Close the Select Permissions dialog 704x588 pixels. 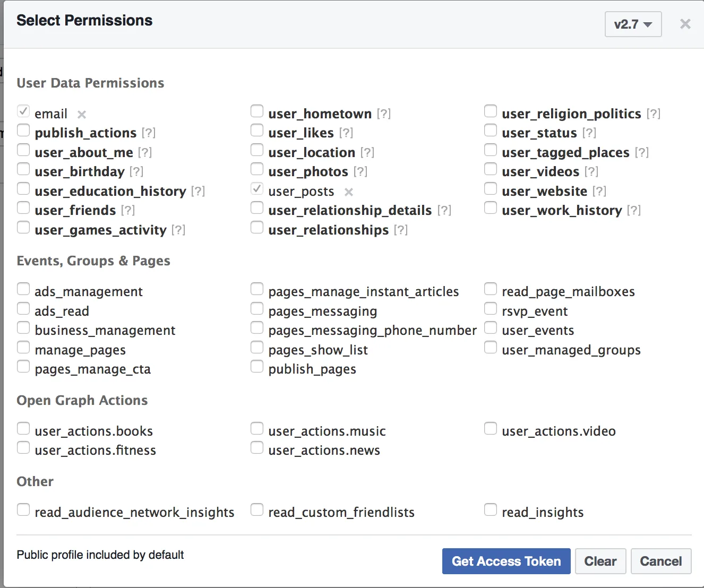(x=685, y=24)
